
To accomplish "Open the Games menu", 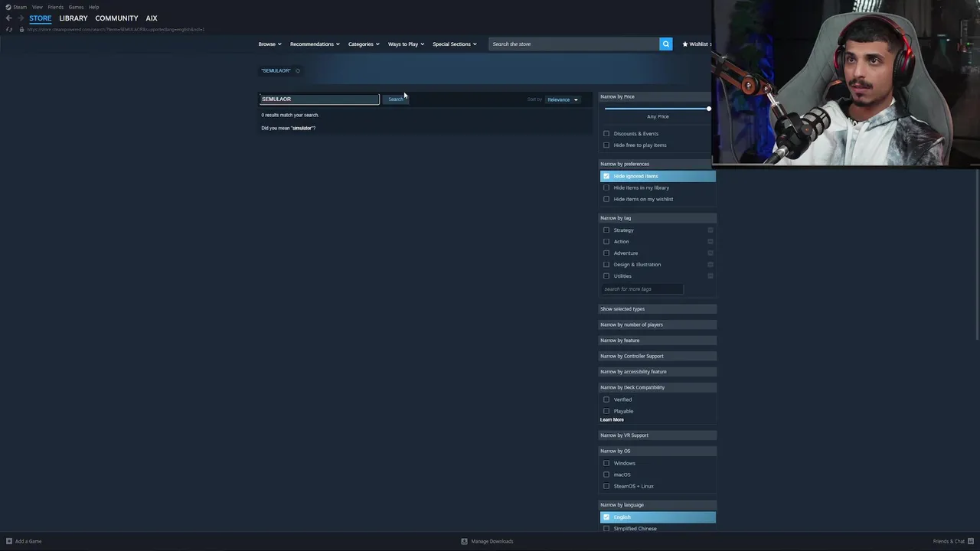I will 76,7.
